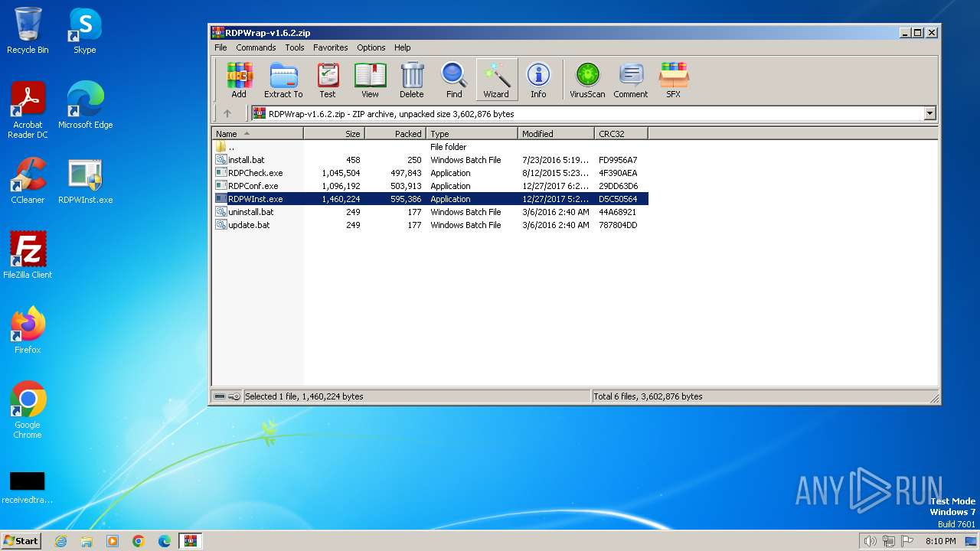Click the drive and key icons in status bar
The image size is (980, 551).
227,396
